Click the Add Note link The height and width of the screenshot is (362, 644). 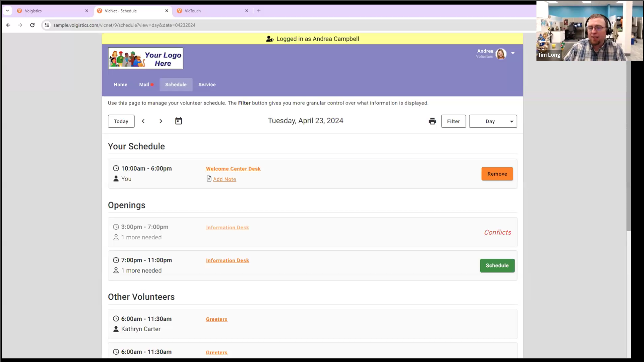(x=224, y=179)
